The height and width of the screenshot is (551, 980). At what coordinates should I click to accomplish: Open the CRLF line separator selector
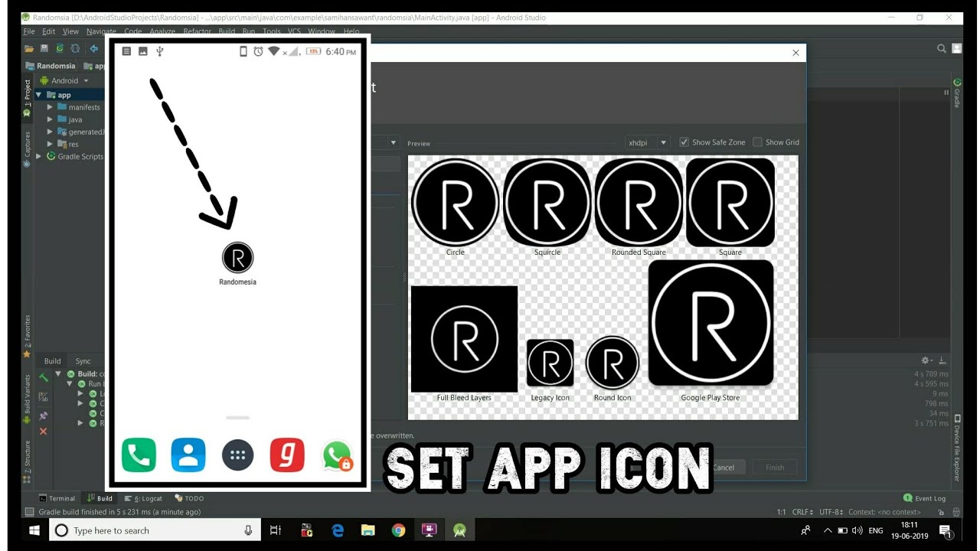(804, 512)
